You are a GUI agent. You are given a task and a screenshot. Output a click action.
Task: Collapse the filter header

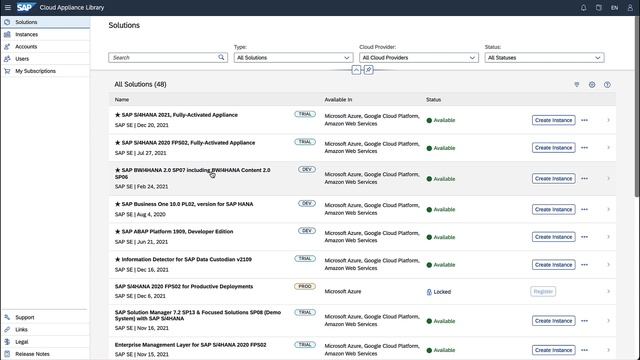[x=356, y=70]
